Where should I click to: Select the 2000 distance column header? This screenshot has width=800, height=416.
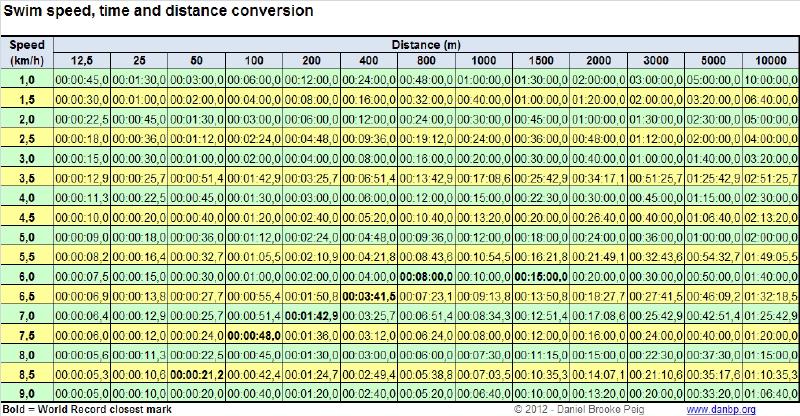(x=598, y=60)
